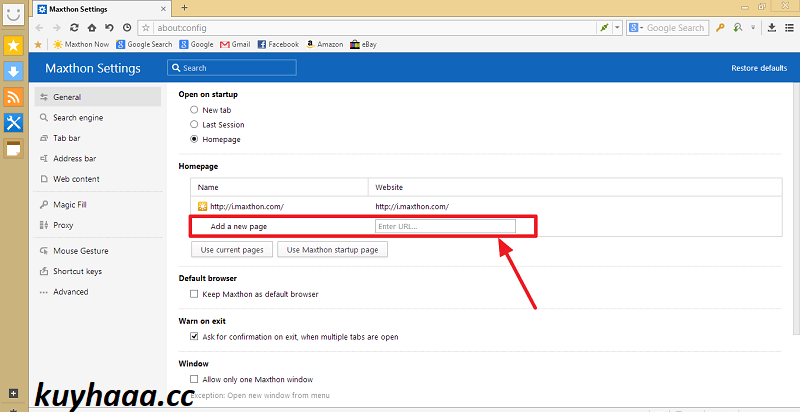Image resolution: width=800 pixels, height=412 pixels.
Task: Enable Allow only one Maxthon window
Action: click(x=194, y=379)
